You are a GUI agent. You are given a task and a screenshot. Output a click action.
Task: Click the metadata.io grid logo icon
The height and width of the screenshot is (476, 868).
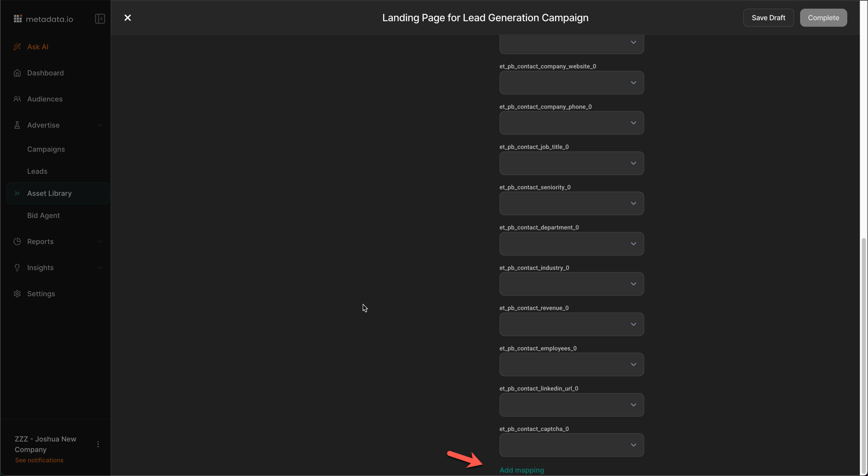[x=18, y=19]
